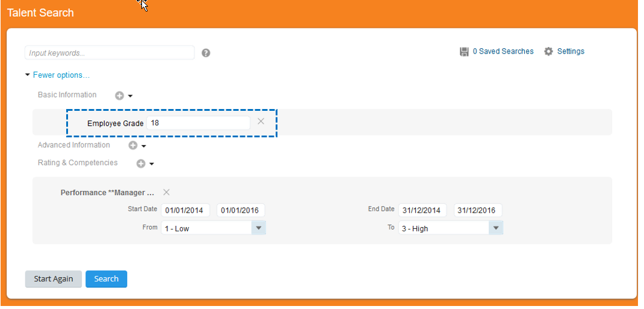Viewport: 644px width, 309px height.
Task: Open Rating & Competencies dropdown arrow
Action: point(152,164)
